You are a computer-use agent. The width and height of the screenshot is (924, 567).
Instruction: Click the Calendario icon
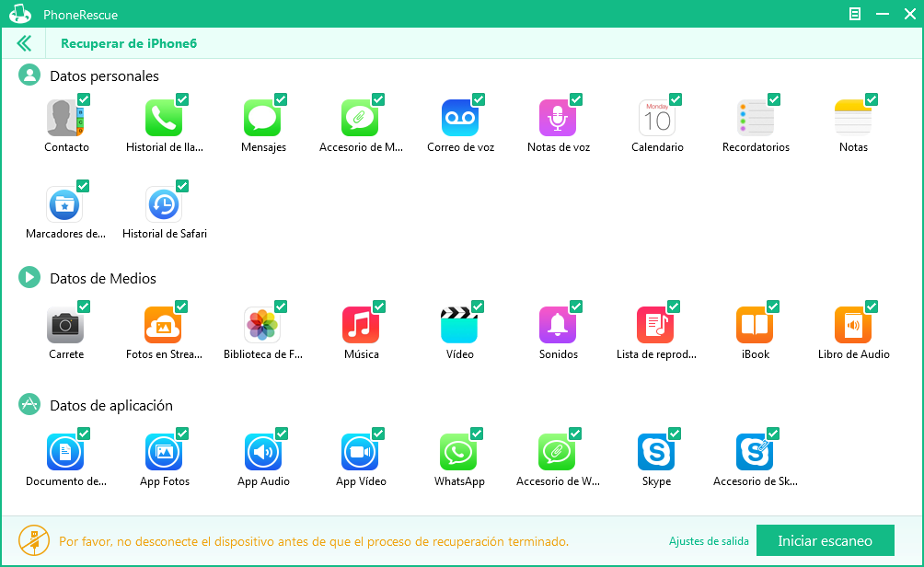click(656, 118)
